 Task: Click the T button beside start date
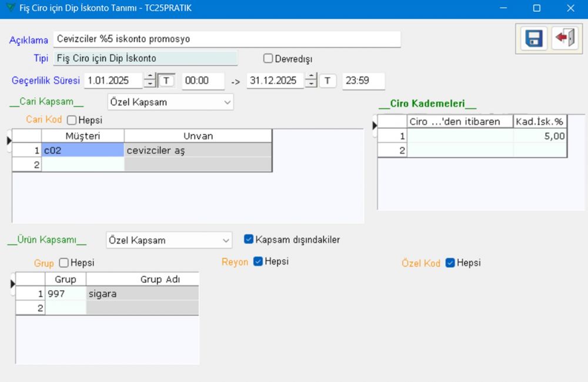(x=168, y=81)
